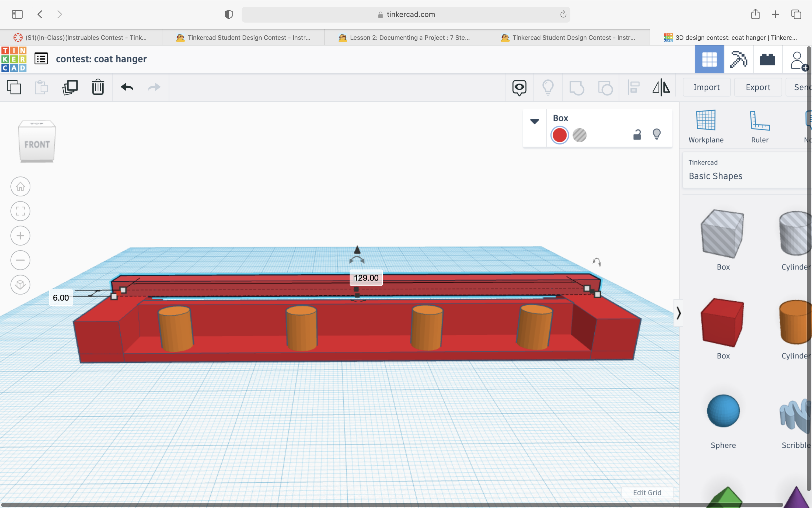
Task: Click the Home view button
Action: (21, 187)
